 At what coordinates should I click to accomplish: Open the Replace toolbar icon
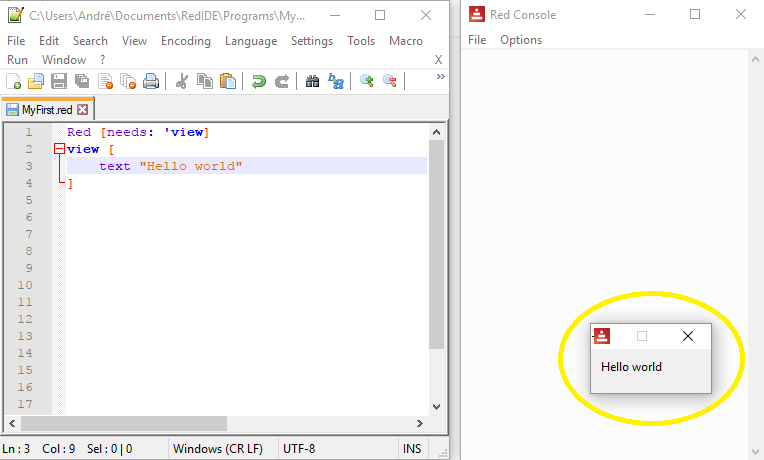[x=336, y=81]
